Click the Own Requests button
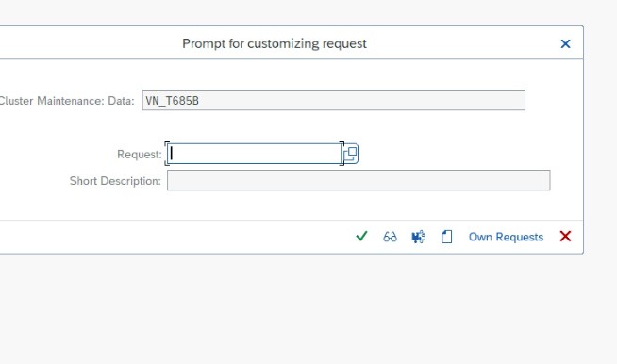The height and width of the screenshot is (364, 617). (506, 237)
